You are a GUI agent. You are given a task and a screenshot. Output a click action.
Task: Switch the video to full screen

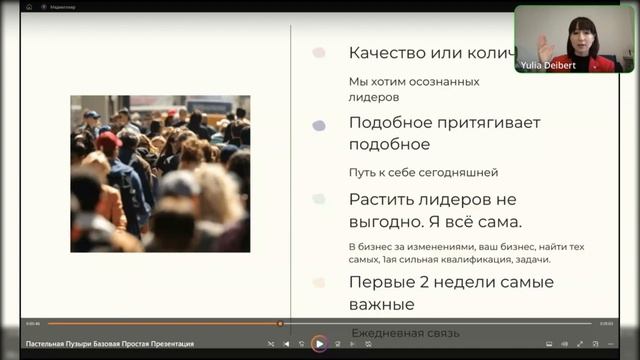[x=580, y=344]
